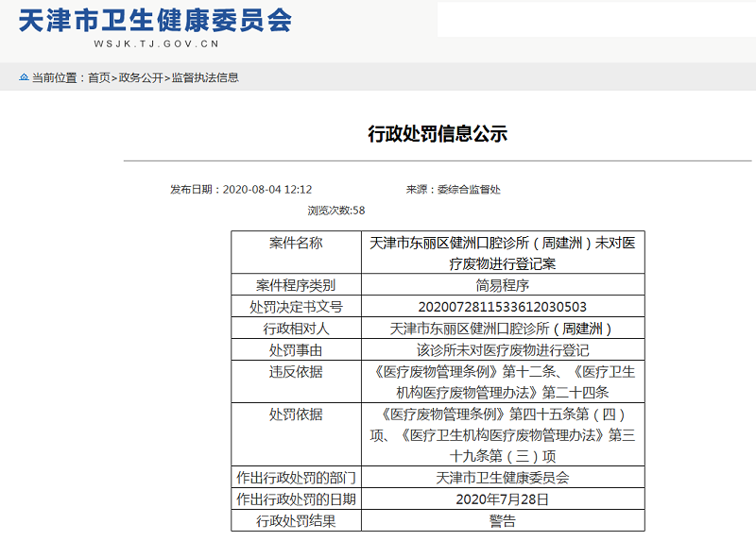The image size is (756, 541).
Task: Select the 违反依据 label cell
Action: [x=296, y=381]
